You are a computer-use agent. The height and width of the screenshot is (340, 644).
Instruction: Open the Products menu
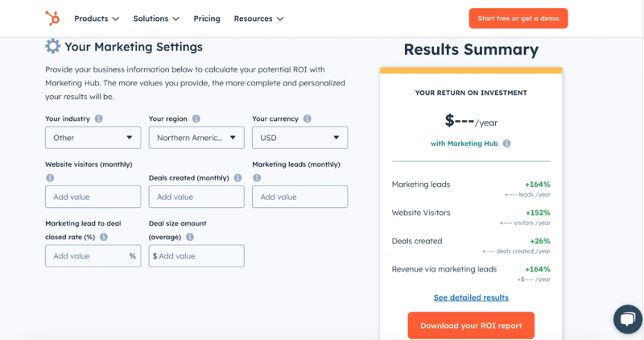pyautogui.click(x=97, y=19)
